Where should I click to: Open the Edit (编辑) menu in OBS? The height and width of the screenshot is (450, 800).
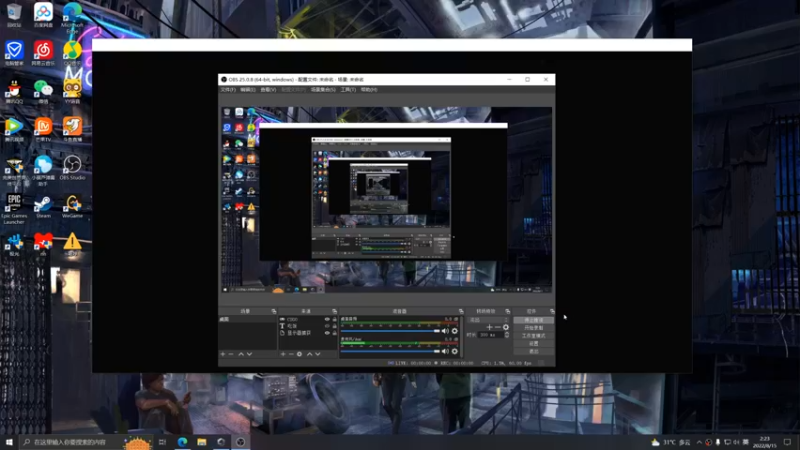click(x=248, y=90)
